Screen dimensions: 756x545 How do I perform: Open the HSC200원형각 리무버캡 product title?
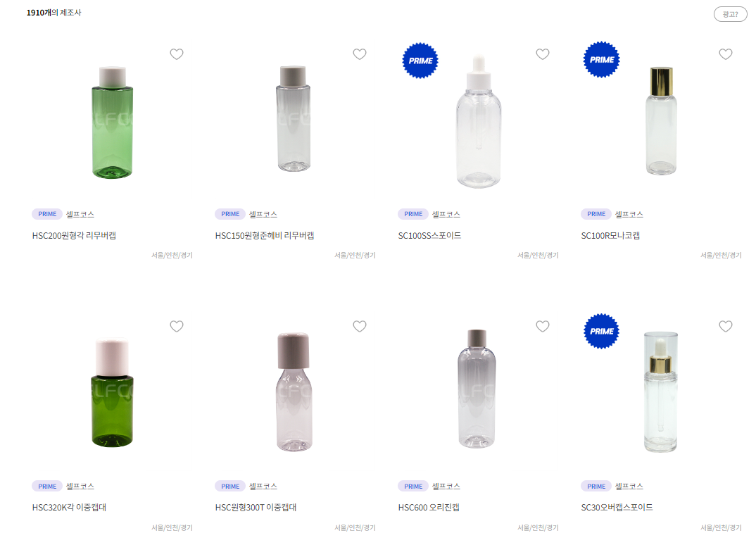[74, 235]
